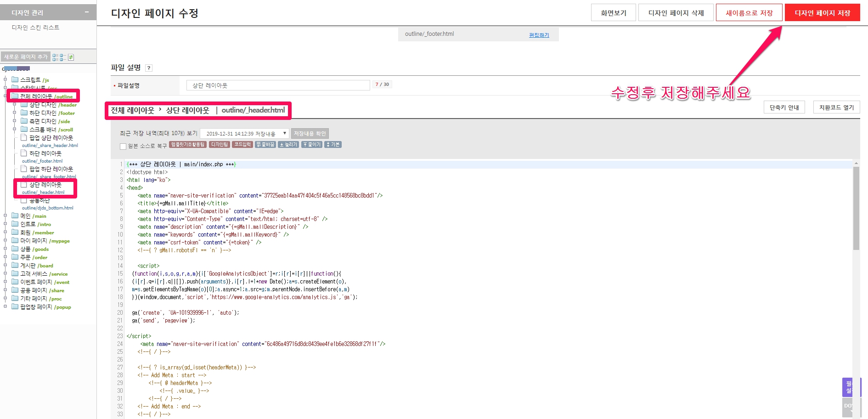Collapse the 디자인 관리 panel minus toggle
Viewport: 868px width, 419px height.
87,12
